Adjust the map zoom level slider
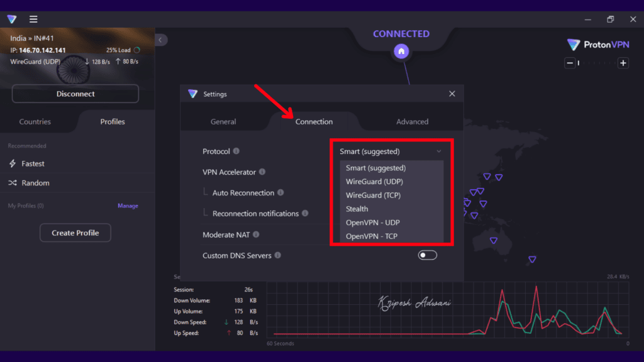This screenshot has height=362, width=644. coord(597,63)
